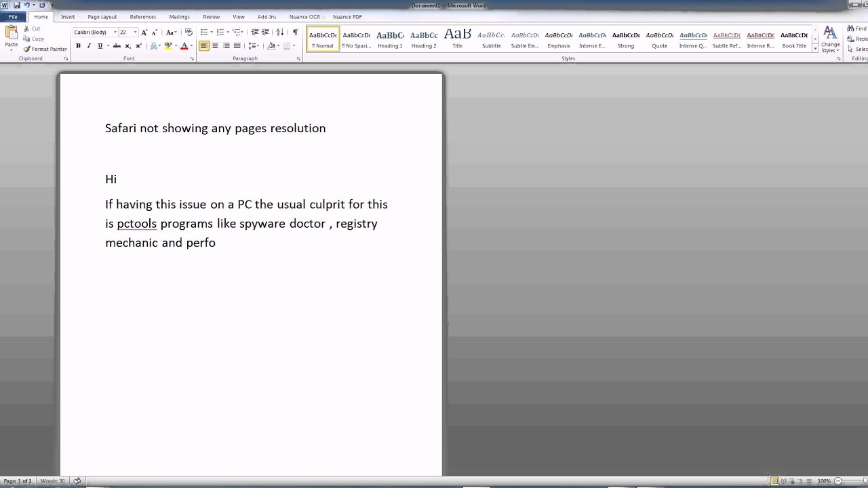
Task: Apply the Heading 1 style
Action: pyautogui.click(x=390, y=39)
